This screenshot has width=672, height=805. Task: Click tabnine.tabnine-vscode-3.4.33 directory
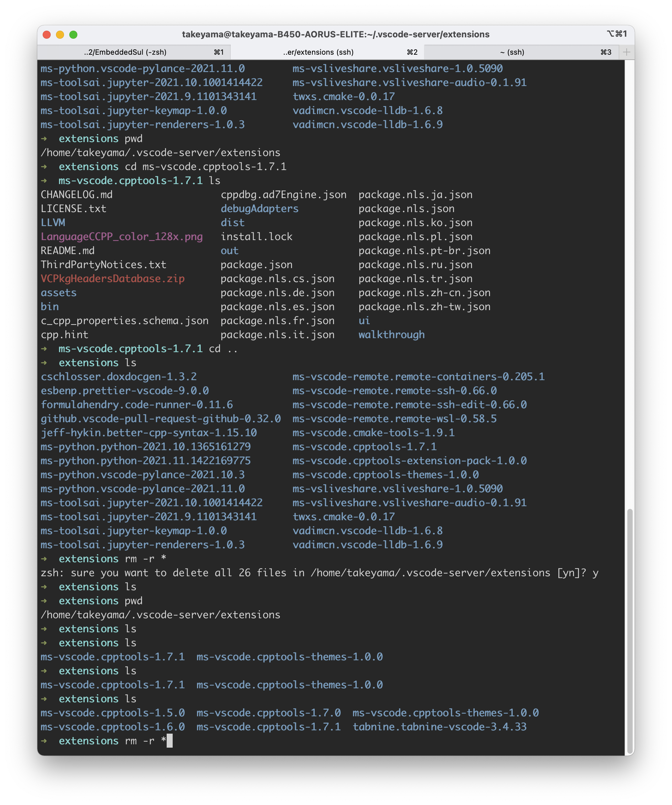pyautogui.click(x=439, y=727)
